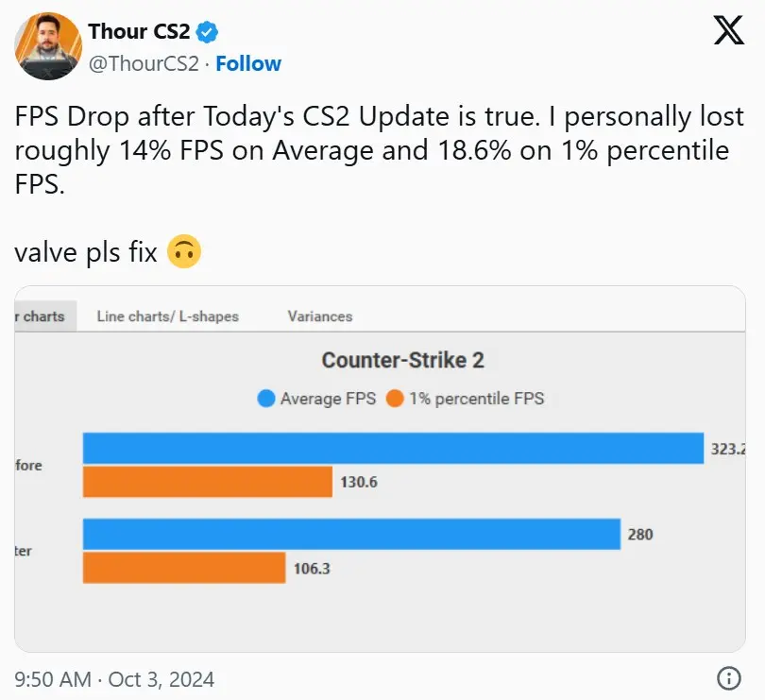Click the 130.6 orange percentile bar

pyautogui.click(x=208, y=482)
